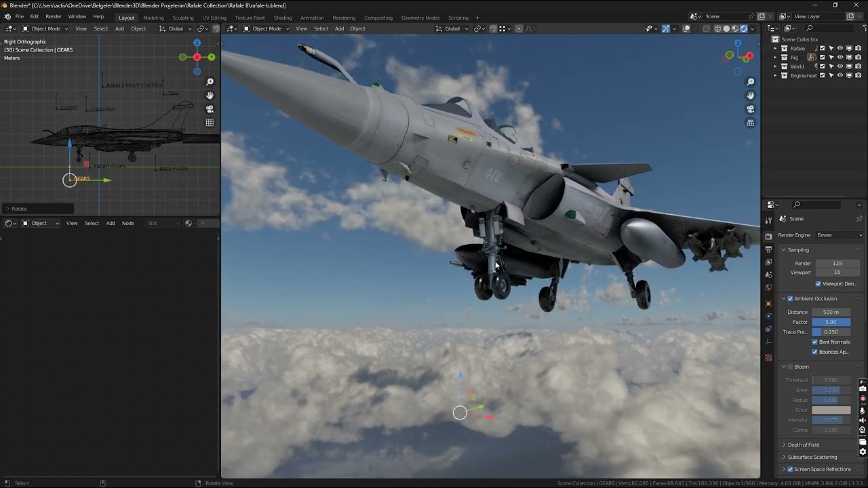Toggle World collection exclude checkbox in outliner
868x488 pixels.
[x=823, y=66]
